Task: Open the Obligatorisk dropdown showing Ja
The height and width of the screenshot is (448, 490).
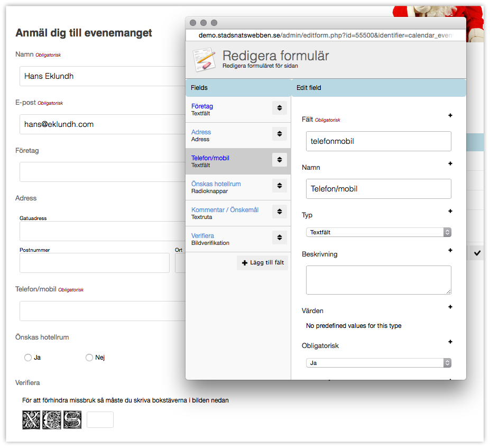Action: coord(378,363)
